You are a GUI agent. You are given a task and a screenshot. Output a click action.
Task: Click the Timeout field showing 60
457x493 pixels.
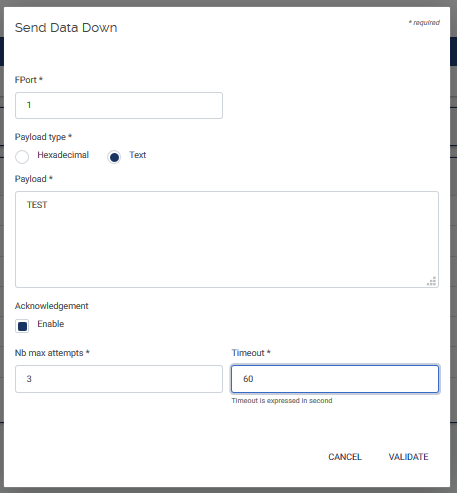(x=335, y=379)
